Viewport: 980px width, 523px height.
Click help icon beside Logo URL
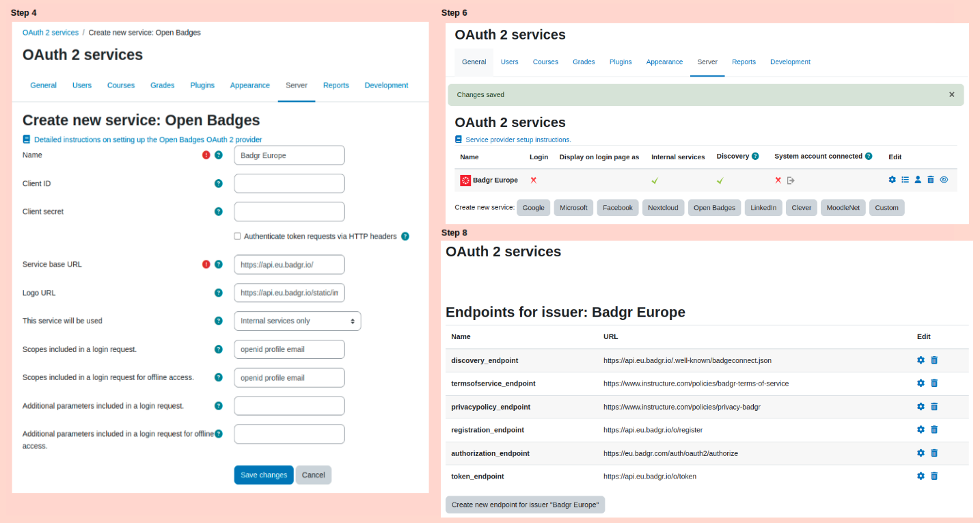point(219,293)
